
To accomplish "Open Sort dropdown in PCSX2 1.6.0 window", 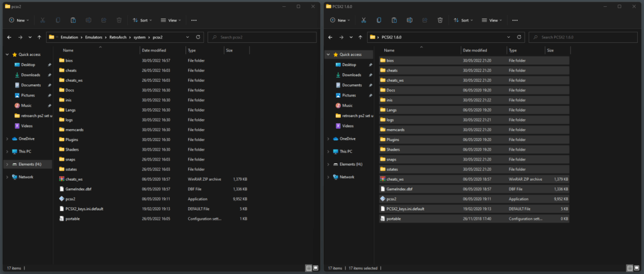I will pos(464,20).
